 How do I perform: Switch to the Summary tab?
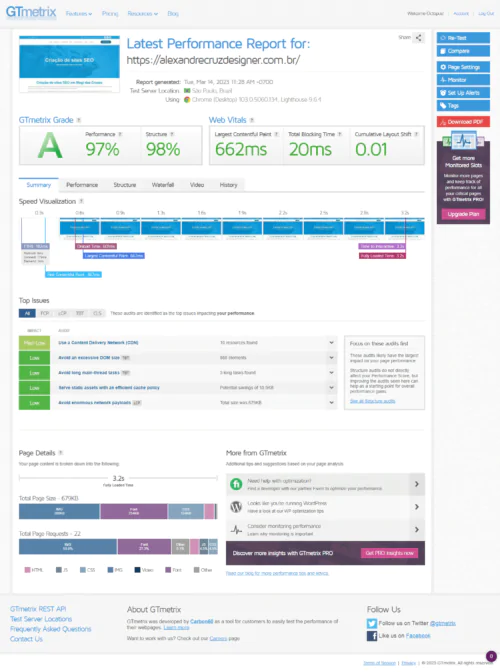point(39,185)
